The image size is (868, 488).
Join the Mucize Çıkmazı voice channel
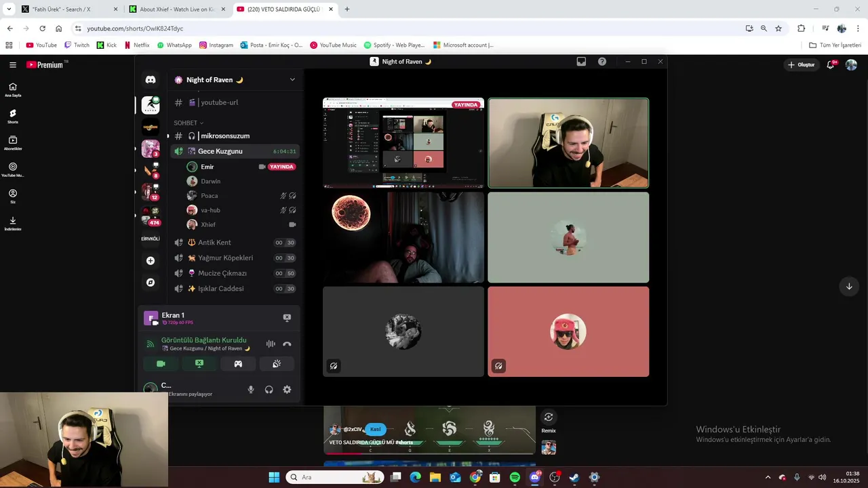[235, 273]
